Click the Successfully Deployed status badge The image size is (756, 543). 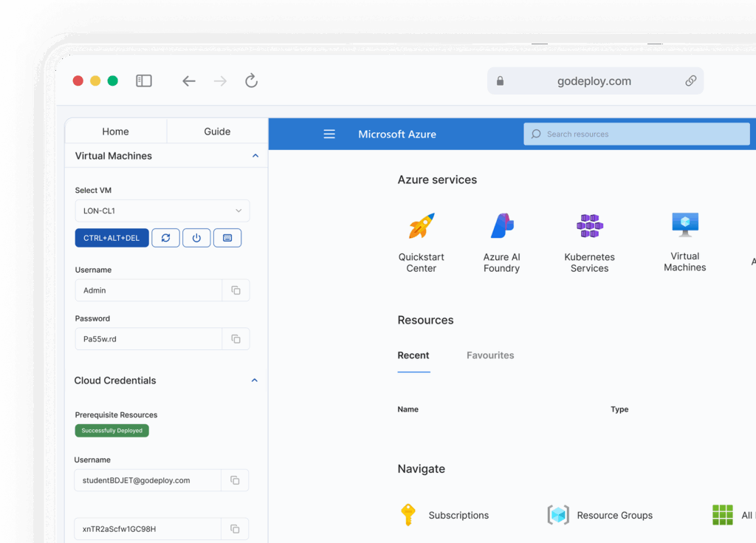(x=112, y=431)
